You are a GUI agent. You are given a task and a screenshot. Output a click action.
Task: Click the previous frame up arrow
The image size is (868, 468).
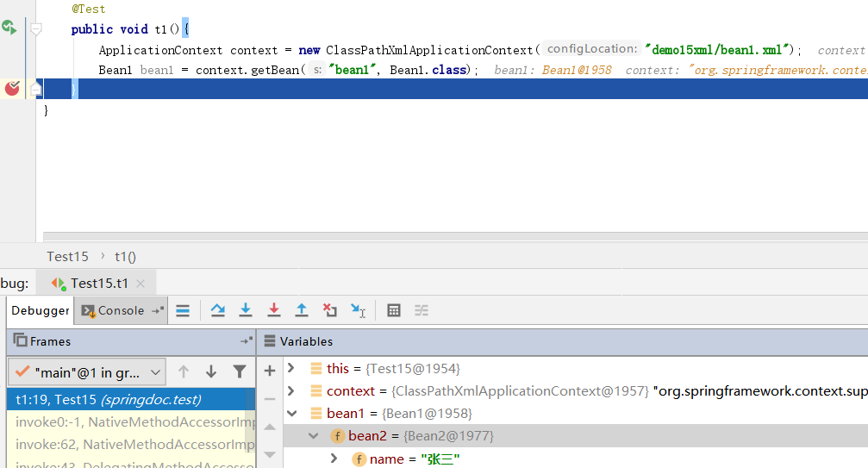click(x=184, y=371)
